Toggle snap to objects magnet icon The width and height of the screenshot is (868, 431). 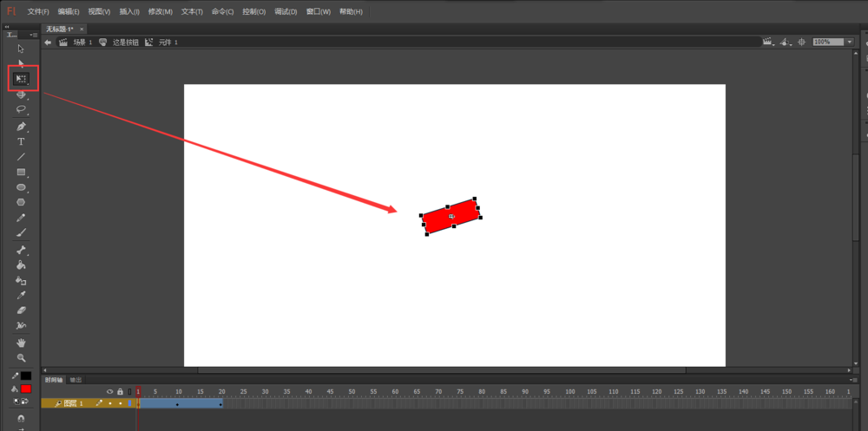pyautogui.click(x=21, y=418)
